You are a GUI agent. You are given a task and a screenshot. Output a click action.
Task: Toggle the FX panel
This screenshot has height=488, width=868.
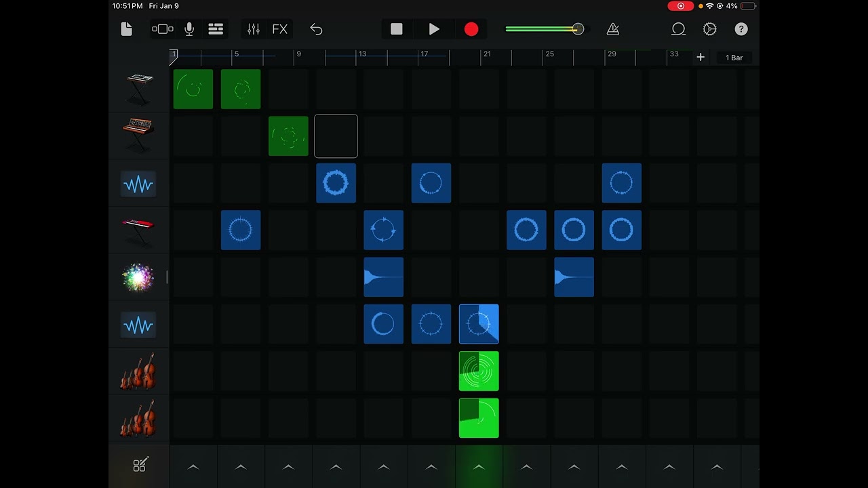[x=279, y=29]
